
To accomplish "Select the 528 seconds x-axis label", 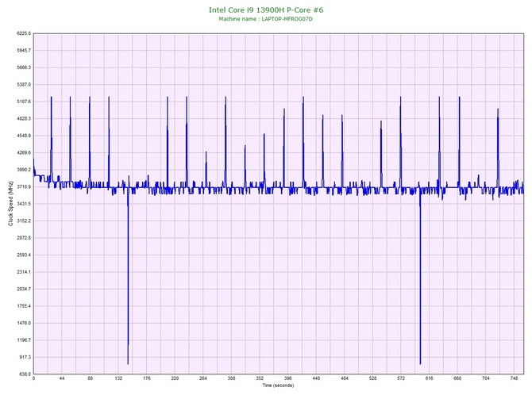I will coord(372,378).
